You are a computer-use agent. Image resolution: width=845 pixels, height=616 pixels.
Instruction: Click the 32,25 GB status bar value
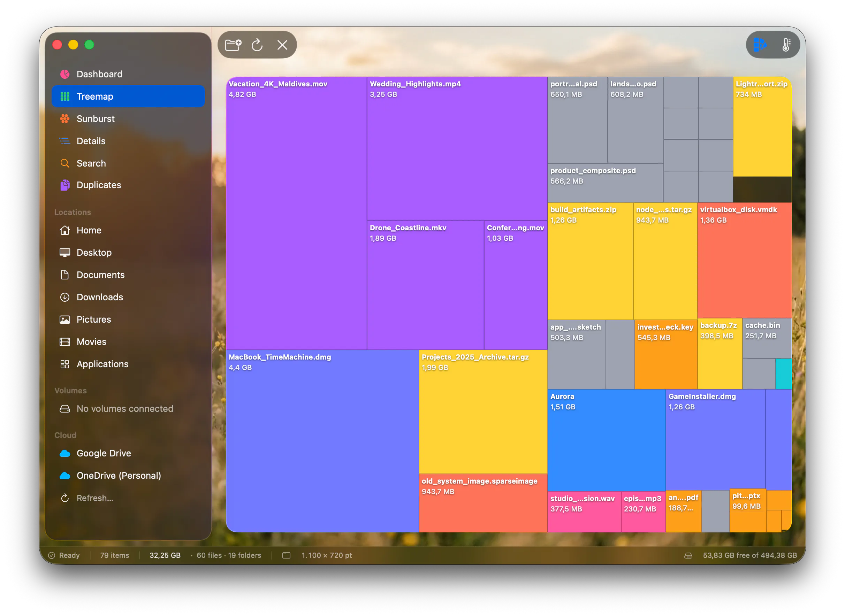coord(165,556)
